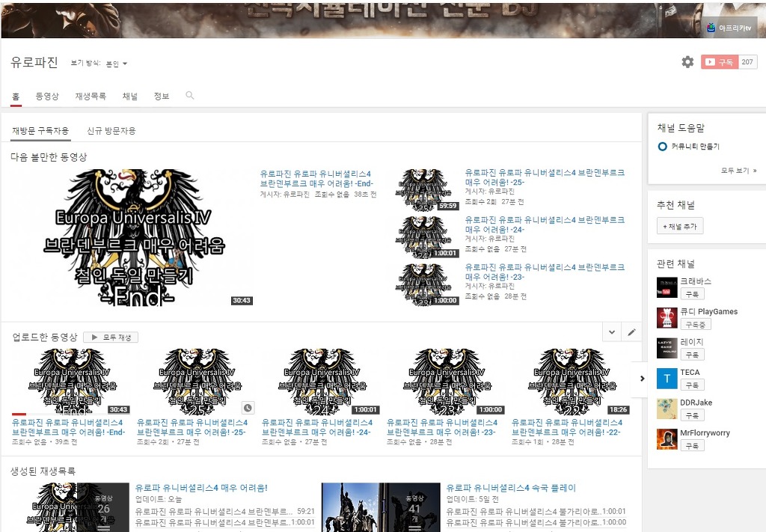
Task: Show next uploaded videos with right arrow
Action: (x=642, y=378)
